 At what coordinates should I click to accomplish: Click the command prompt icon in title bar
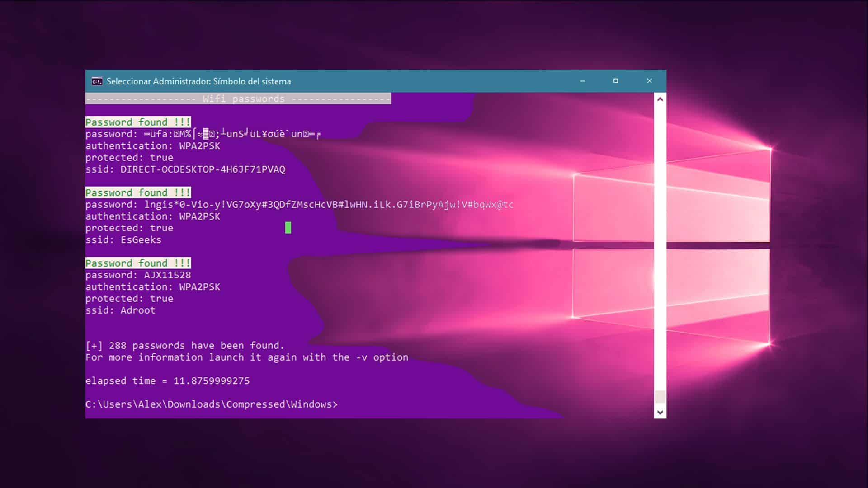coord(96,81)
